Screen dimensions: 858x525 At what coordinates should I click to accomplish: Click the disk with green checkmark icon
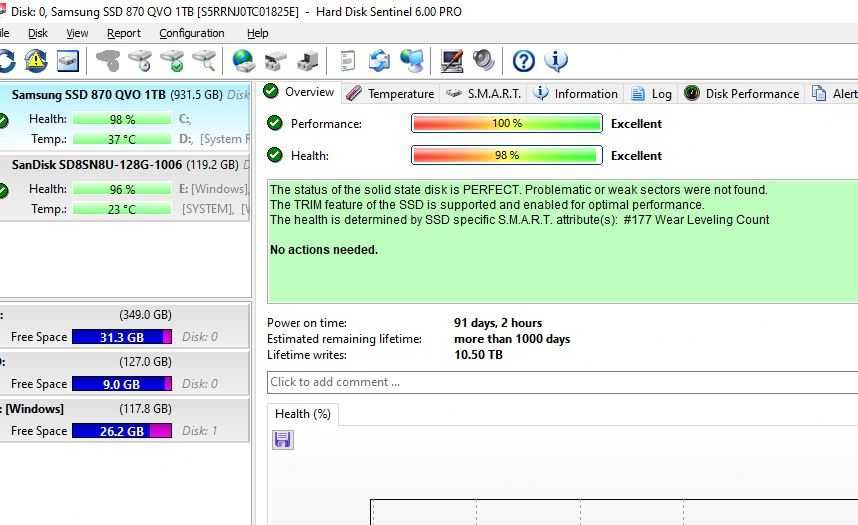pos(172,61)
